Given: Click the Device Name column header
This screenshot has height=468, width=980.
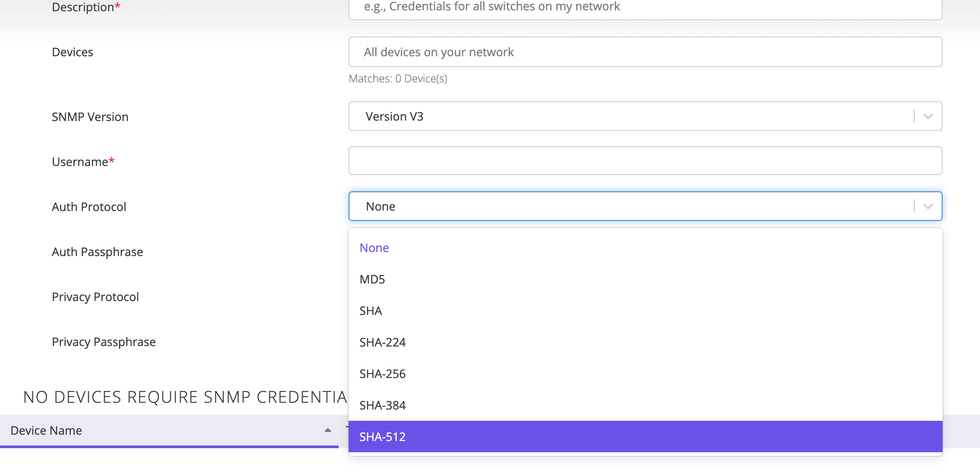Looking at the screenshot, I should [46, 430].
